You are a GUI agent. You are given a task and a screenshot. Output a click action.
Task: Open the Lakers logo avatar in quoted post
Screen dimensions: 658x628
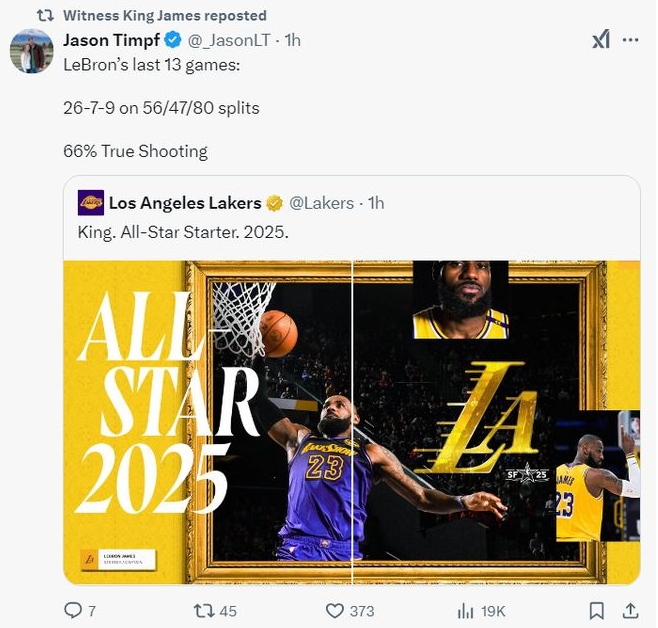pyautogui.click(x=91, y=203)
